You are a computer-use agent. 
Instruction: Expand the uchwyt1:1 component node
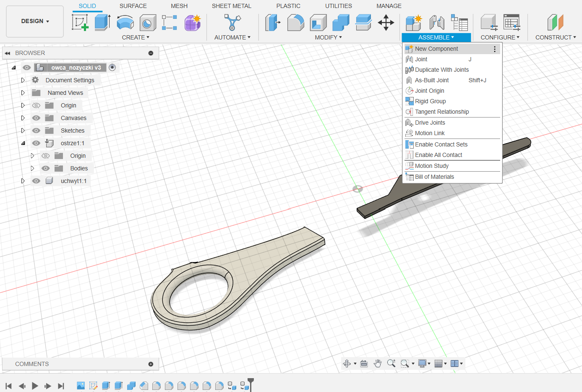(x=23, y=181)
